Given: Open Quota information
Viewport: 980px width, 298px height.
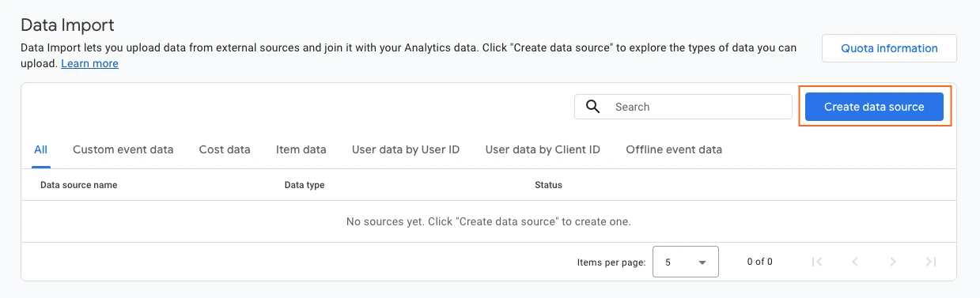Looking at the screenshot, I should (889, 48).
